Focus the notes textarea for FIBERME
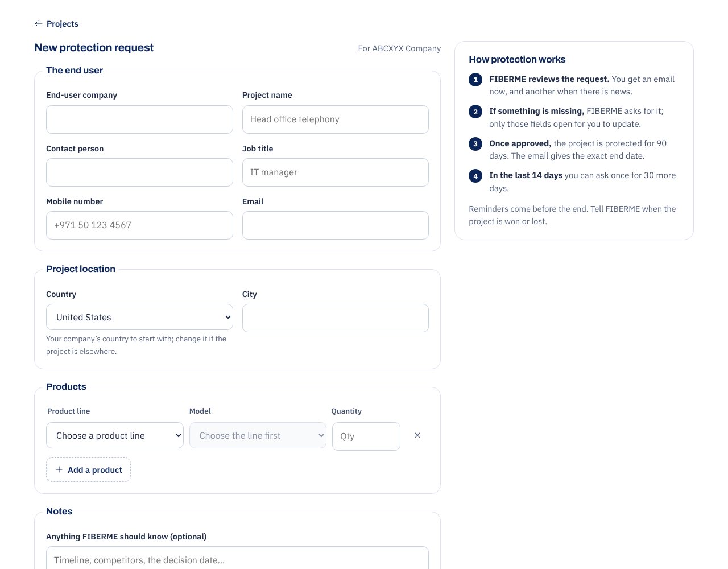 pos(237,558)
